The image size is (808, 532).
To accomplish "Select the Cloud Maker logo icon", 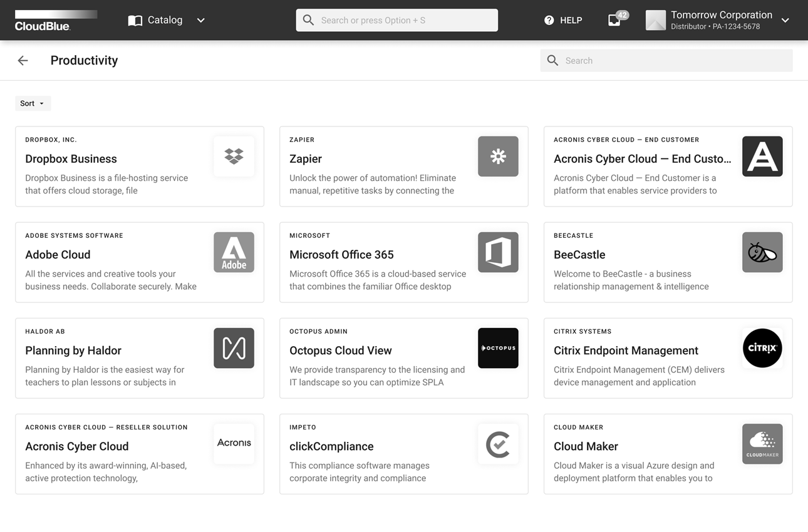I will (x=762, y=444).
